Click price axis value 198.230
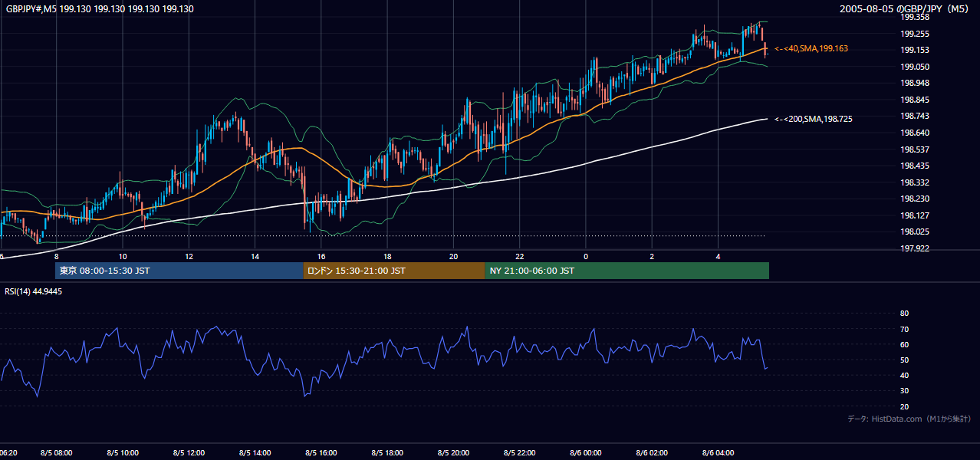 [915, 199]
